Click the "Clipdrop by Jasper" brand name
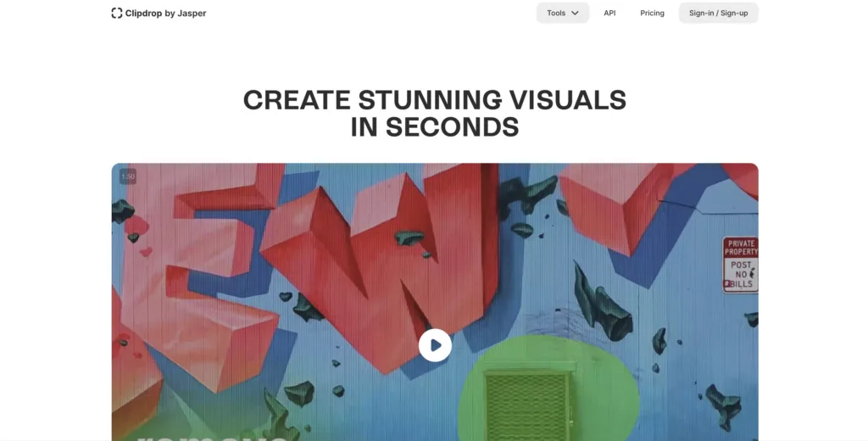This screenshot has width=868, height=441. 165,14
